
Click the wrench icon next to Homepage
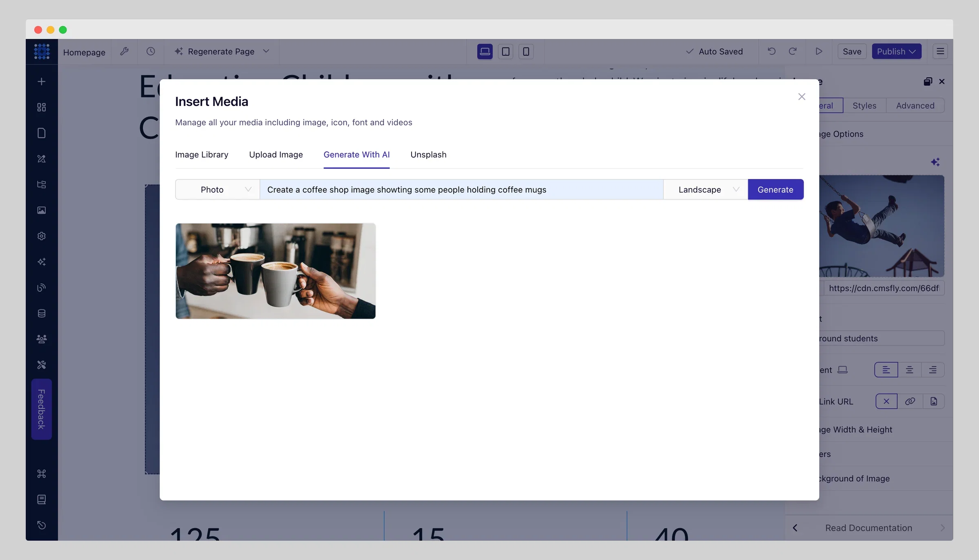(x=124, y=51)
